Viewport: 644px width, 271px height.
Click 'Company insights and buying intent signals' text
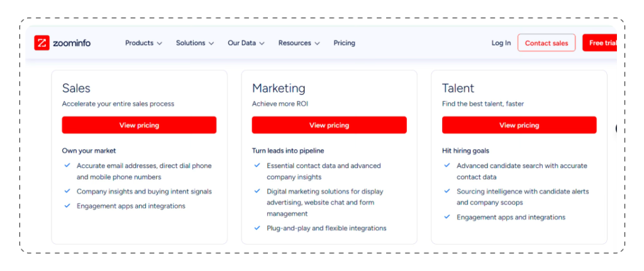tap(144, 191)
